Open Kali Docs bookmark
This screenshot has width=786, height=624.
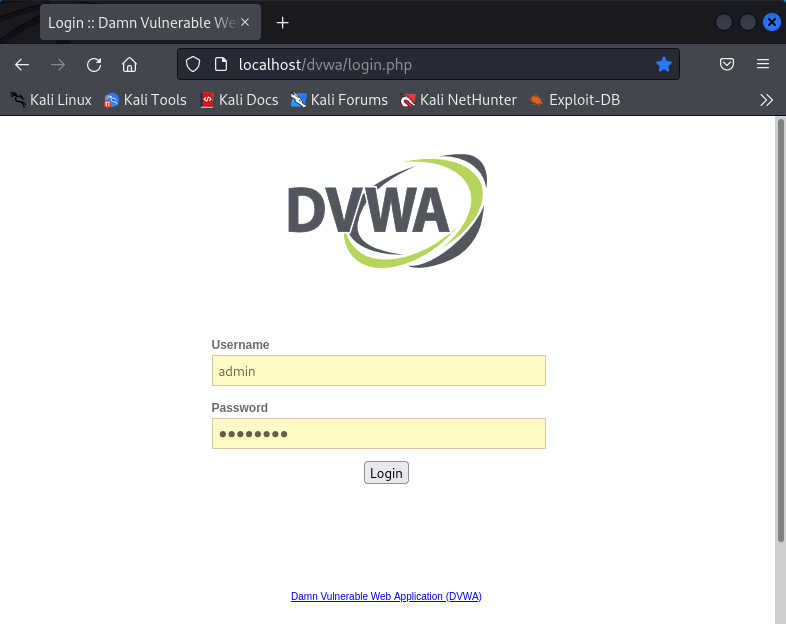point(239,100)
